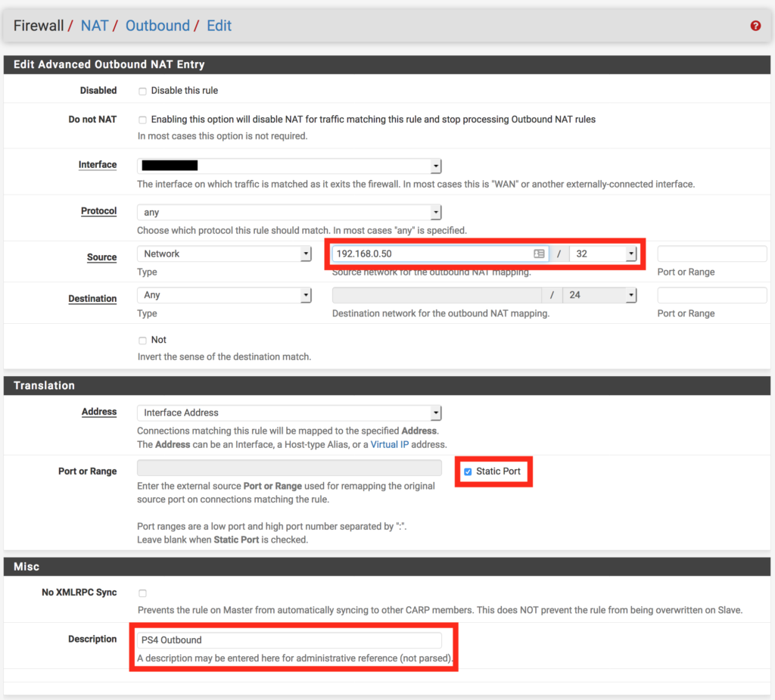Click the Misc section heading
The width and height of the screenshot is (775, 700).
[26, 567]
